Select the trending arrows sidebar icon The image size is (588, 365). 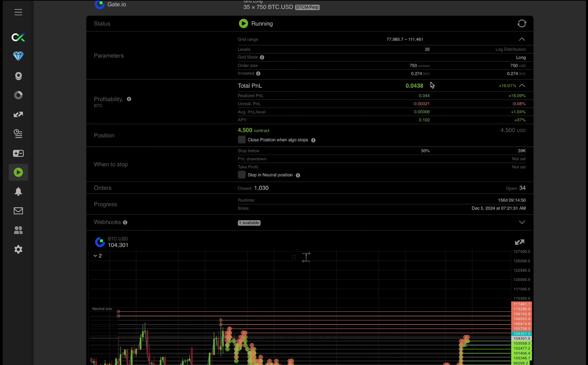(18, 114)
